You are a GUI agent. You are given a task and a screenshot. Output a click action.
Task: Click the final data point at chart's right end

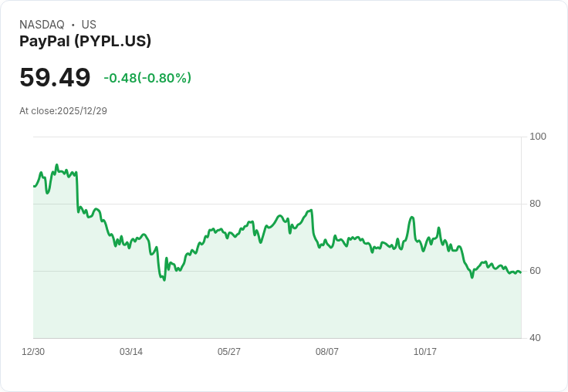tap(521, 272)
